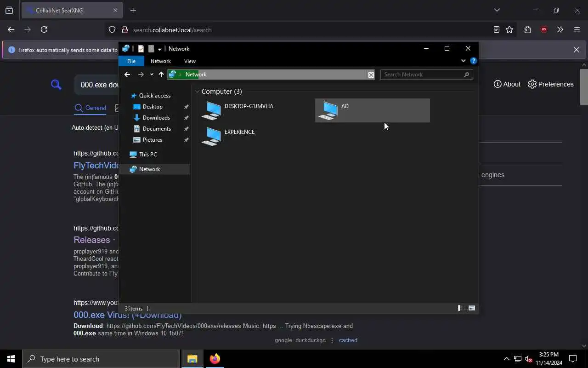Open Desktop in navigation pane
The image size is (588, 368).
click(153, 107)
